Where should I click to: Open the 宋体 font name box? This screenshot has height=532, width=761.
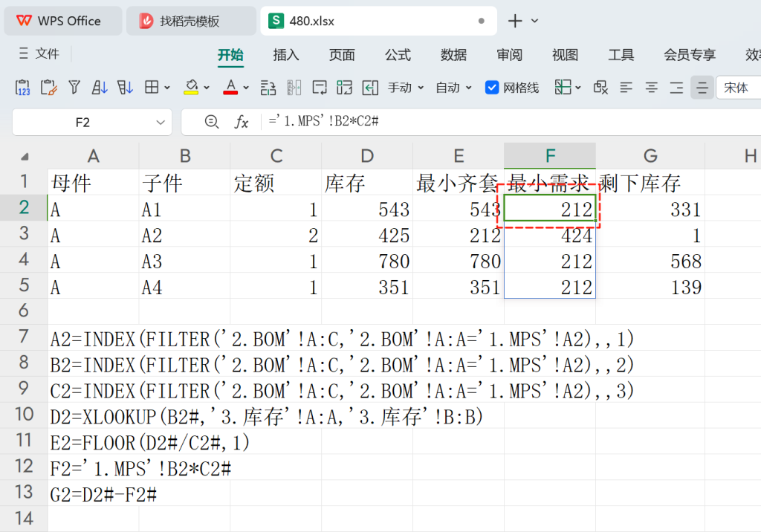[x=739, y=88]
